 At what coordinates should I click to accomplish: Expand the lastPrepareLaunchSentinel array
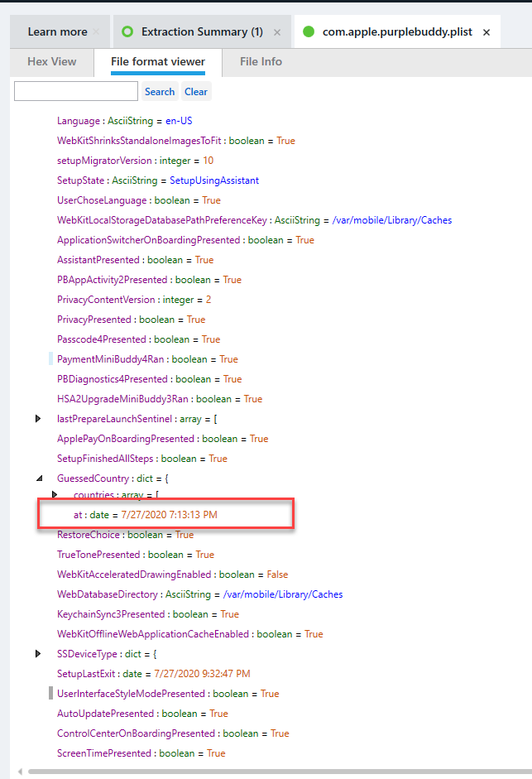(39, 419)
